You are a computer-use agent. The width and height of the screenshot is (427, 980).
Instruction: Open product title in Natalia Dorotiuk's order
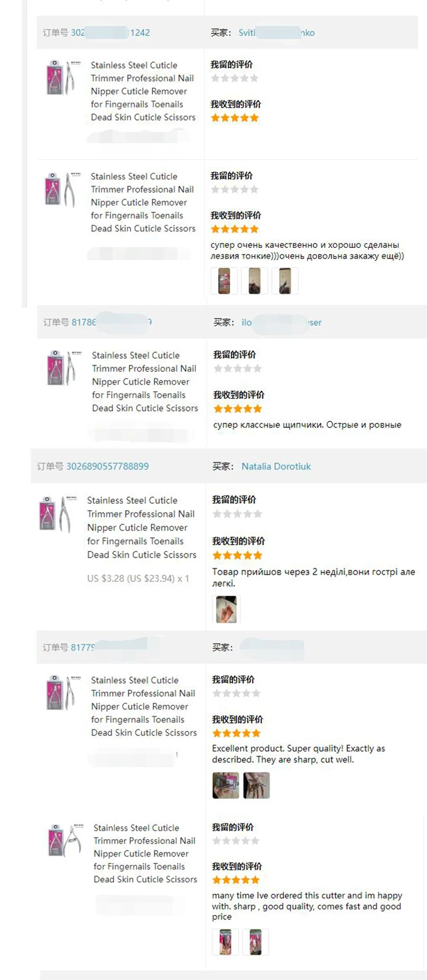pos(141,527)
